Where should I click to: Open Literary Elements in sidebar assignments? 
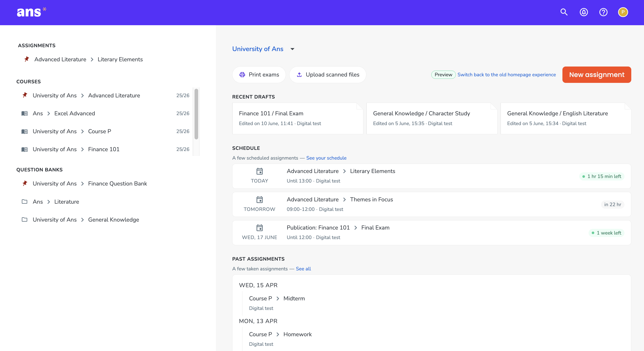pos(120,59)
